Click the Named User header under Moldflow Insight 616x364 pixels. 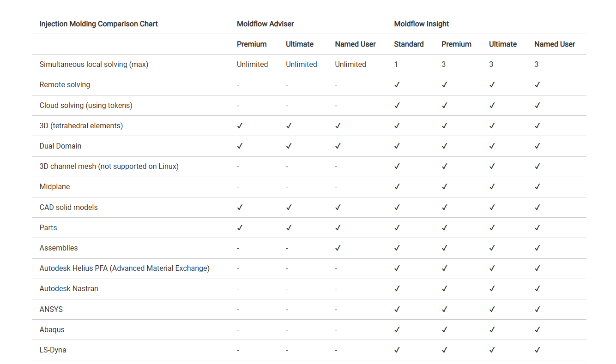click(x=555, y=44)
